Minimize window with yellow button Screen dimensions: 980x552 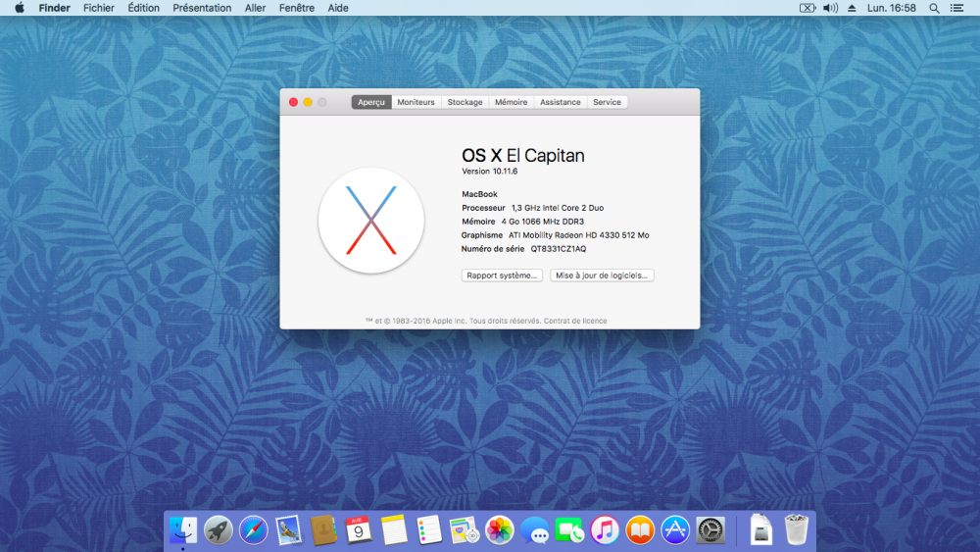click(x=308, y=102)
